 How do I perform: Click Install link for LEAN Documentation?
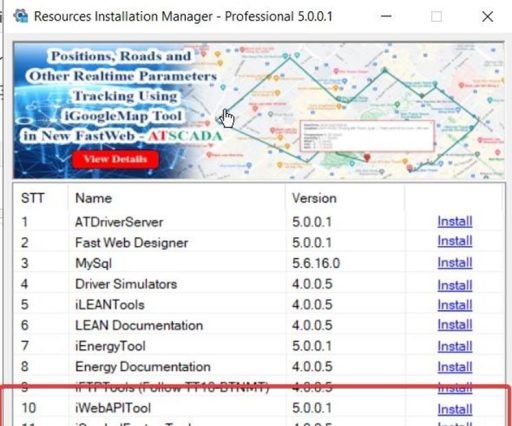pos(455,325)
